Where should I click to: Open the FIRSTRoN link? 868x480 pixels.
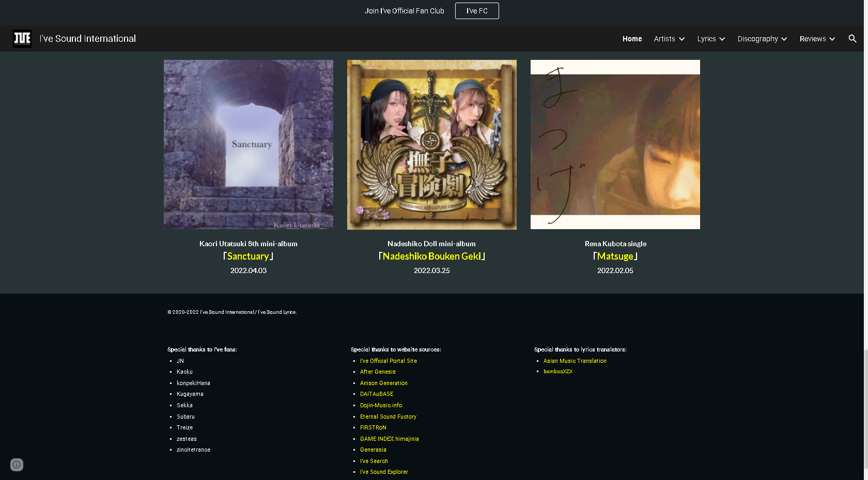click(x=373, y=427)
